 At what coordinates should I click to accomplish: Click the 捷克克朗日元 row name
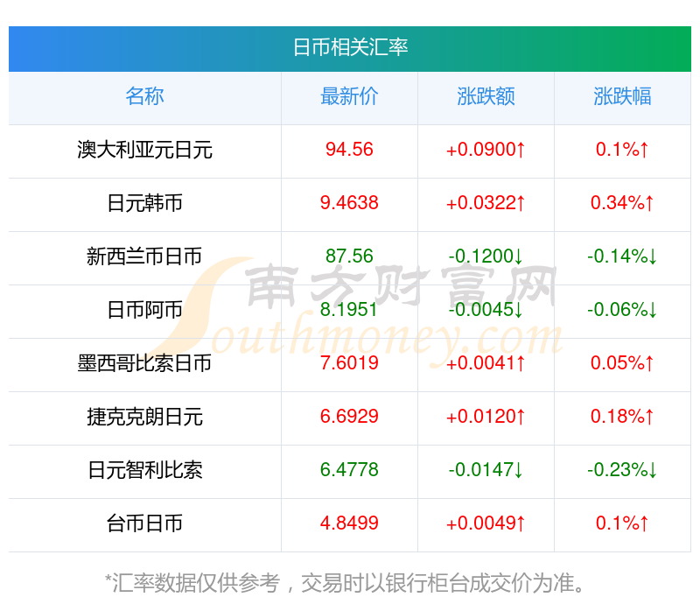point(144,417)
